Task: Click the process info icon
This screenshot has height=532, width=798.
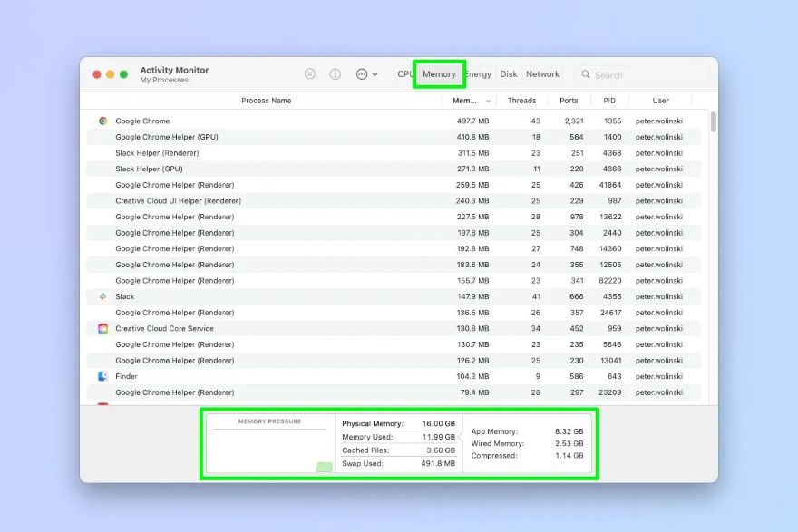Action: [335, 74]
